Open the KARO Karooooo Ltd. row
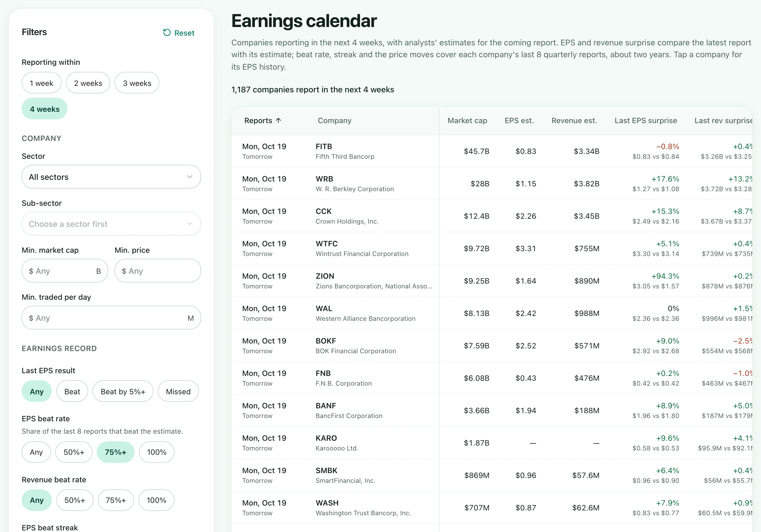 pos(492,443)
